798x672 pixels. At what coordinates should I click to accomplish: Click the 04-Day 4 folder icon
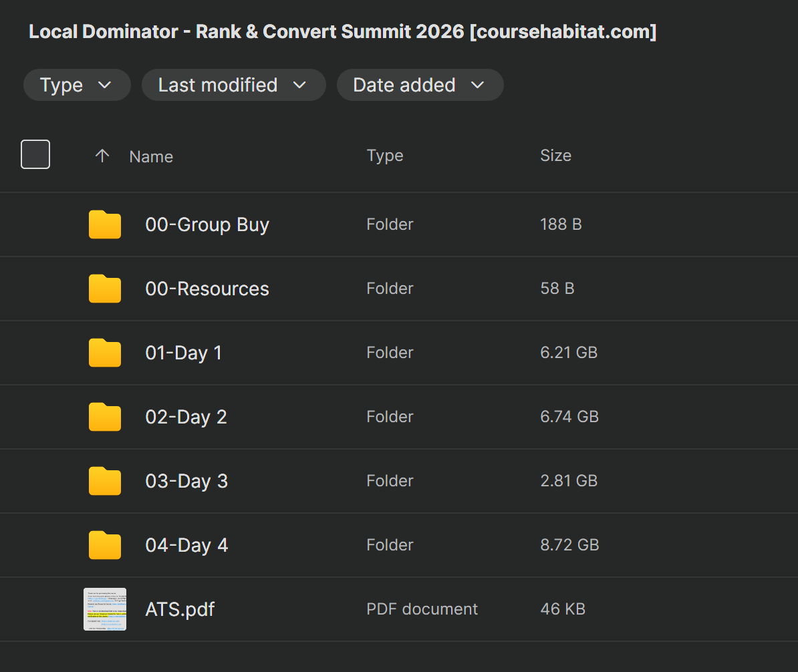pyautogui.click(x=105, y=545)
